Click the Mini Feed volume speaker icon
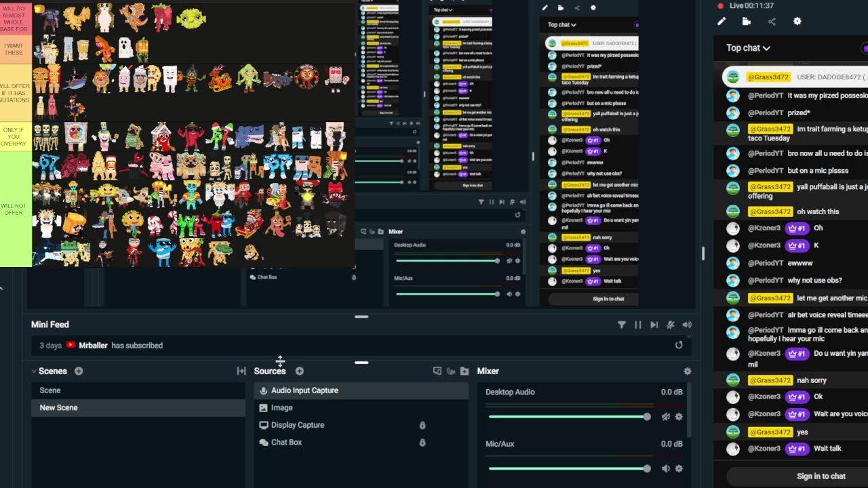868x488 pixels. pos(687,325)
